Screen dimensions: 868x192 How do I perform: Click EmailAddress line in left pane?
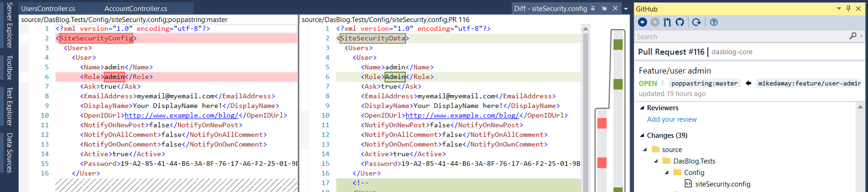pos(178,96)
